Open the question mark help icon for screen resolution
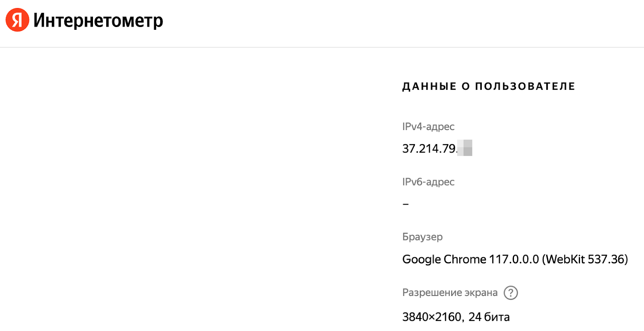Image resolution: width=644 pixels, height=331 pixels. pyautogui.click(x=511, y=293)
